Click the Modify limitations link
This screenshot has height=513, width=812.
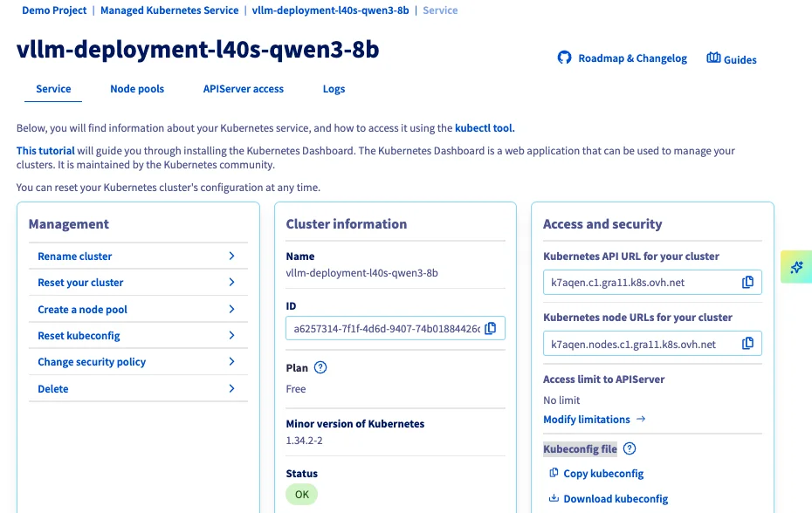point(588,419)
